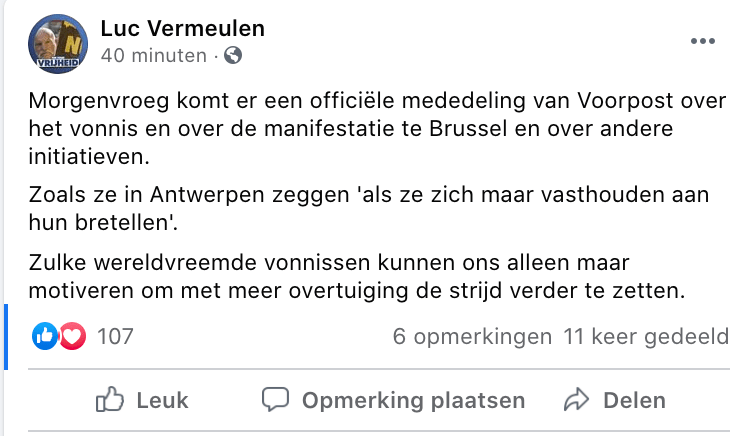Viewport: 750px width, 436px height.
Task: Show the '6 opmerkingen' comments
Action: 472,337
